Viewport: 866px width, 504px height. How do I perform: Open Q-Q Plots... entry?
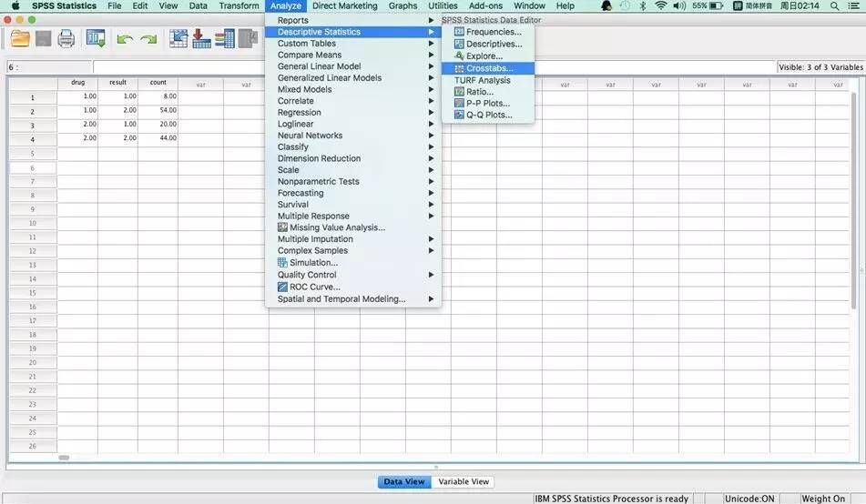(488, 115)
